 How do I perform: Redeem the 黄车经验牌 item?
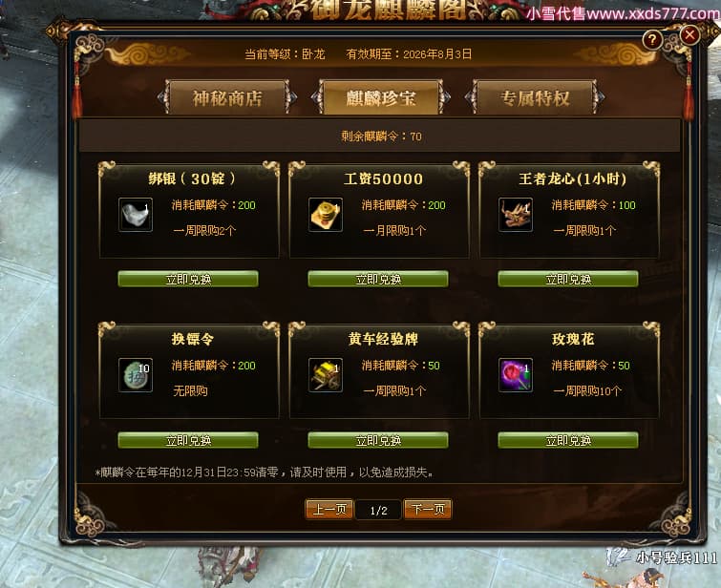point(378,440)
